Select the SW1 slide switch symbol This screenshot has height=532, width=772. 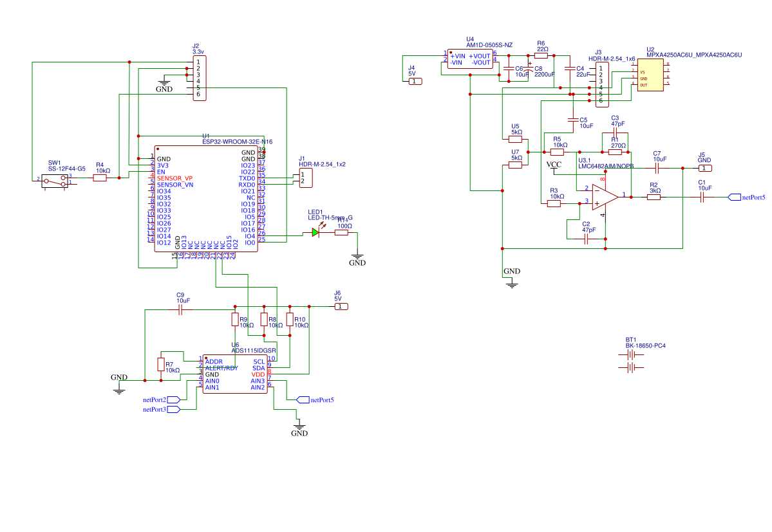pyautogui.click(x=55, y=181)
